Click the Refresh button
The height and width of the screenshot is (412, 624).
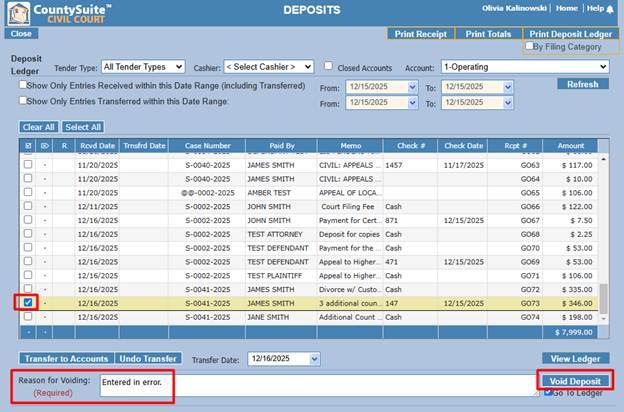tap(583, 84)
